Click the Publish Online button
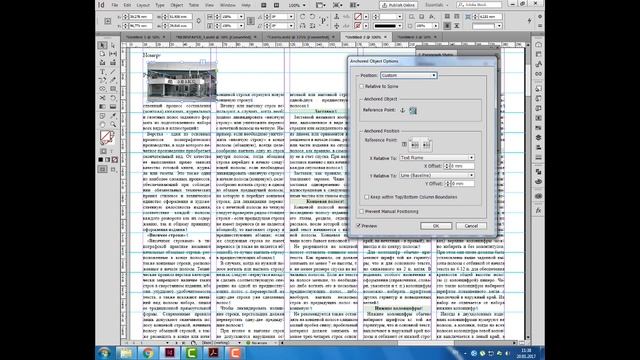This screenshot has width=640, height=360. [x=398, y=5]
